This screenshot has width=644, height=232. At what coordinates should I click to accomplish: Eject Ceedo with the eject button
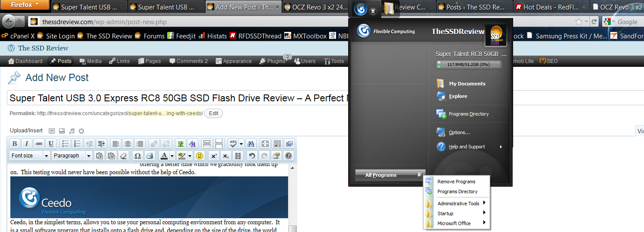[373, 10]
